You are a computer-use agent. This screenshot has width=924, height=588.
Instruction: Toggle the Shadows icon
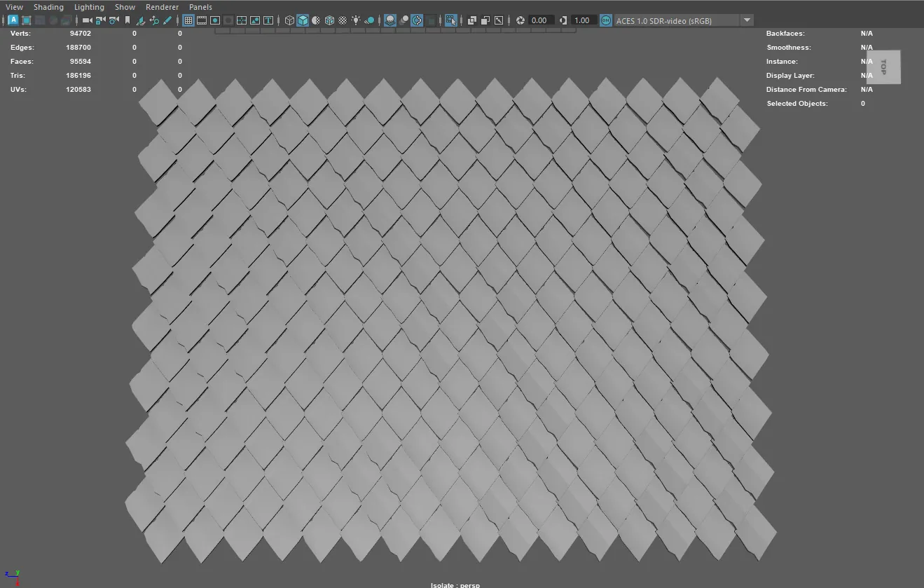click(369, 20)
